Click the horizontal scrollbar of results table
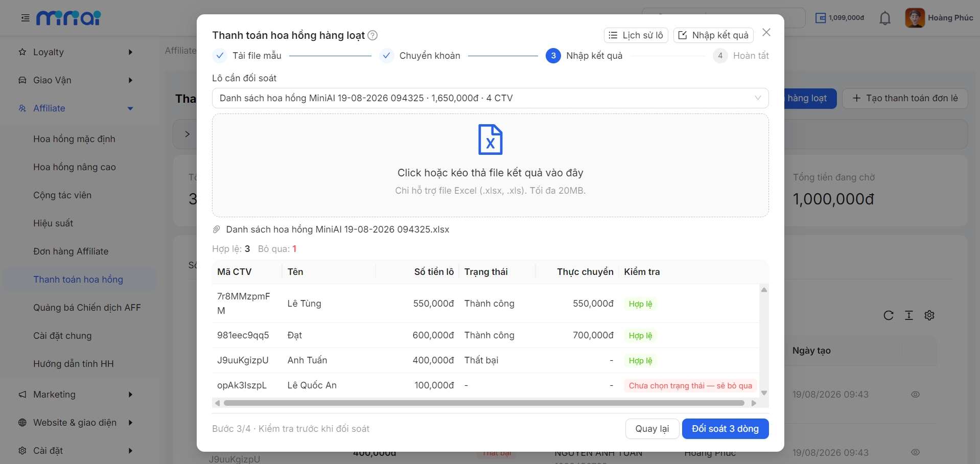Screen dimensions: 980x464 click(484, 403)
